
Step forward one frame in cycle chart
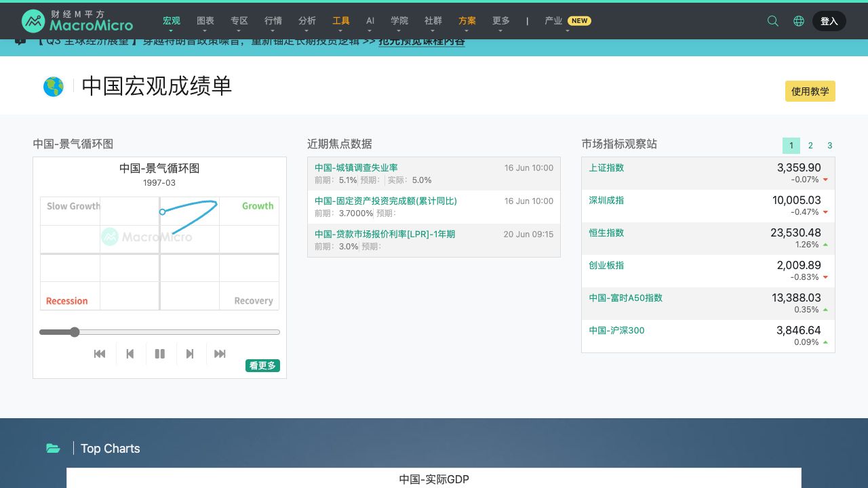coord(190,354)
